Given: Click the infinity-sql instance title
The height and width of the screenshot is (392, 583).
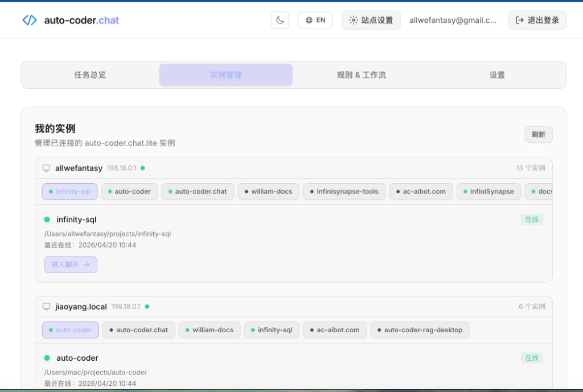Looking at the screenshot, I should (76, 220).
